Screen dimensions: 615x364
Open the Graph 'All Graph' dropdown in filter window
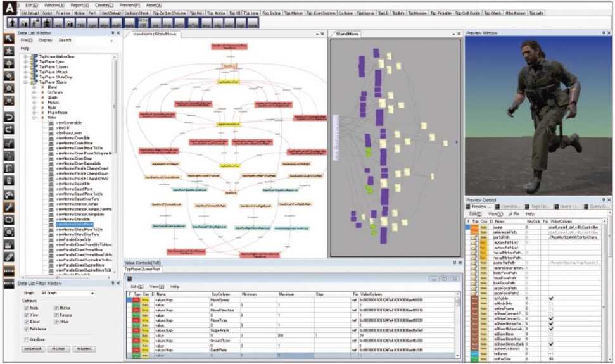coord(67,293)
